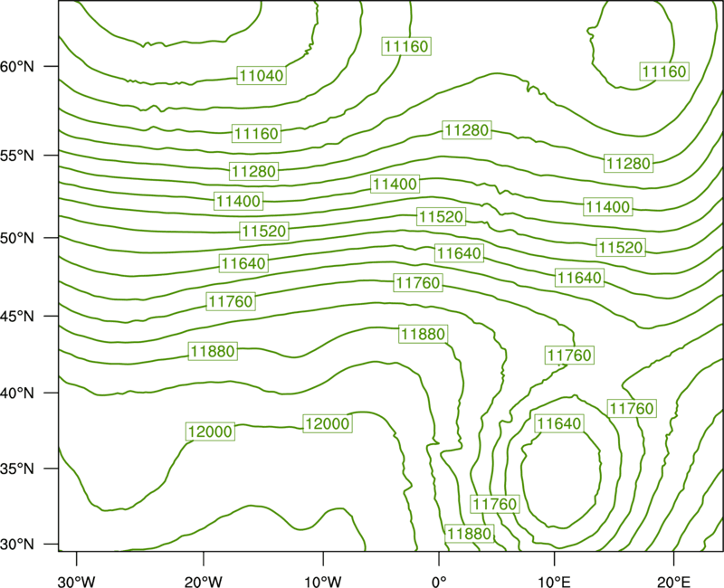Select the 35°N latitude tick label

click(x=17, y=469)
